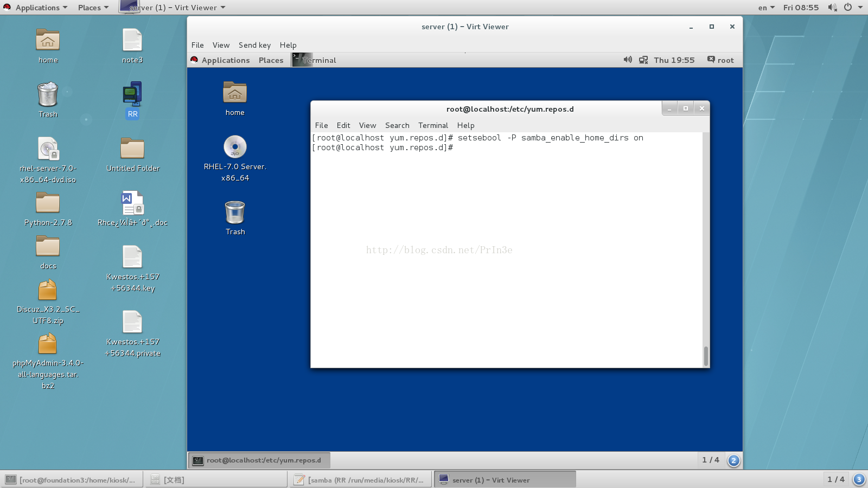Image resolution: width=868 pixels, height=488 pixels.
Task: Switch to [文档] taskbar window
Action: [217, 479]
